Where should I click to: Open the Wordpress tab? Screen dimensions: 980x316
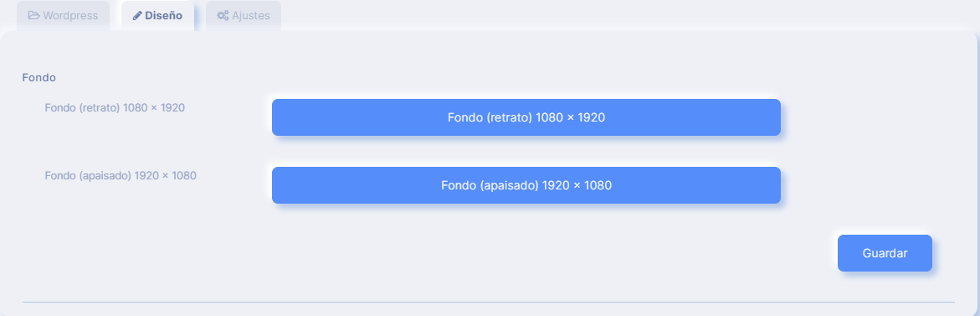(x=63, y=16)
